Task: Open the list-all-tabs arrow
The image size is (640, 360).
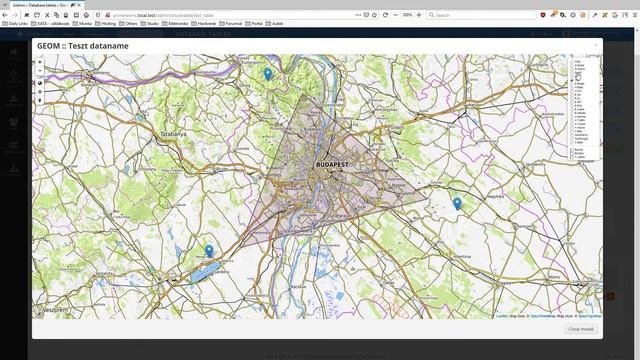Action: [4, 4]
